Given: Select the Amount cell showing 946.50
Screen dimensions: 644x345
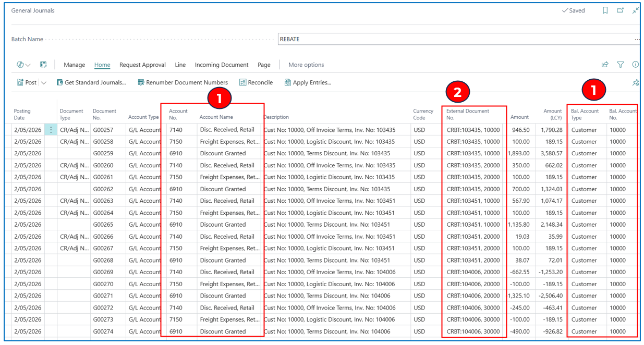Looking at the screenshot, I should click(520, 130).
